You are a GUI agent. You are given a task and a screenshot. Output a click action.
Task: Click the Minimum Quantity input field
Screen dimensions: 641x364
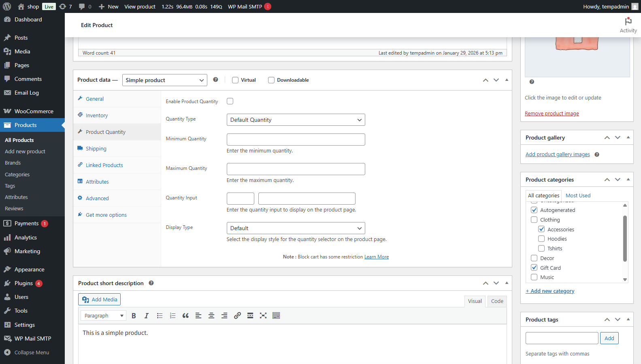(296, 140)
